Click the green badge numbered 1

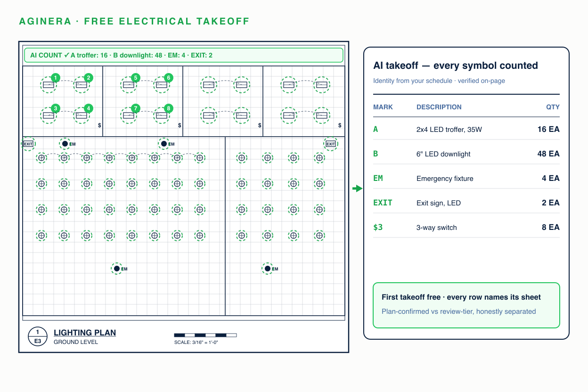[56, 78]
